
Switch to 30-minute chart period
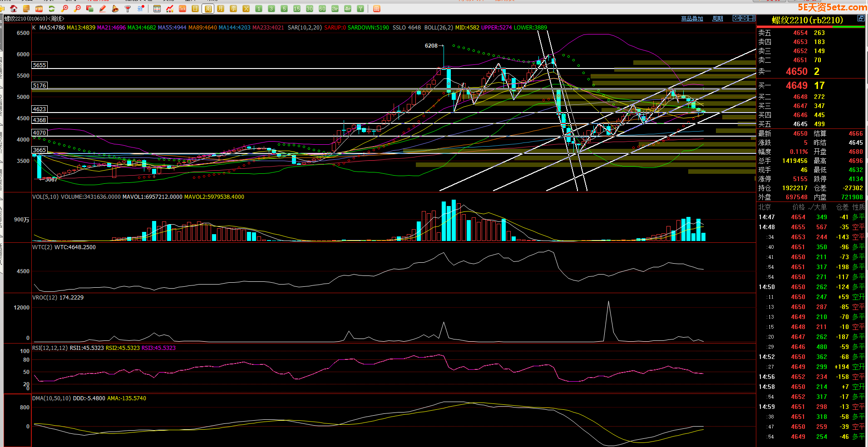tap(310, 9)
